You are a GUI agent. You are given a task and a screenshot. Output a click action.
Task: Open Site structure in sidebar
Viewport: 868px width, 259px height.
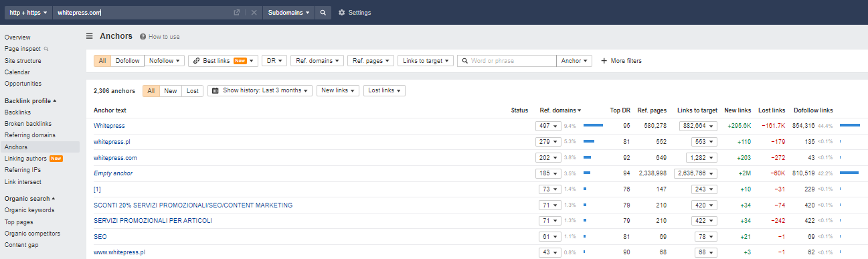click(23, 61)
